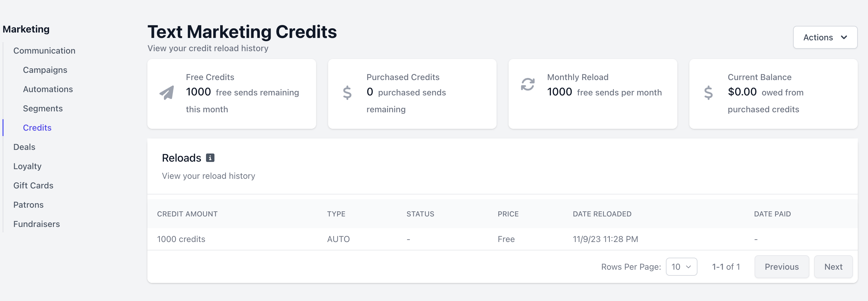This screenshot has height=301, width=868.
Task: Navigate to Deals
Action: 24,147
